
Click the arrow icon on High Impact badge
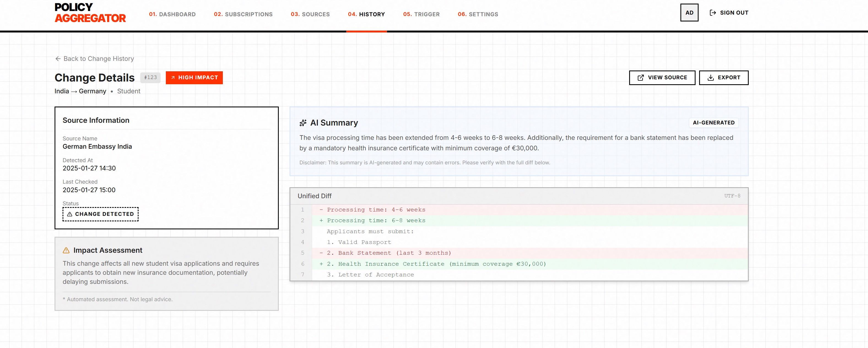[173, 78]
